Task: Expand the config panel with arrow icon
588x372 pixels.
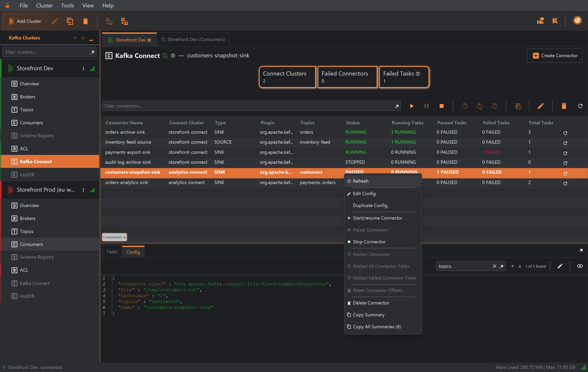Action: click(x=581, y=250)
